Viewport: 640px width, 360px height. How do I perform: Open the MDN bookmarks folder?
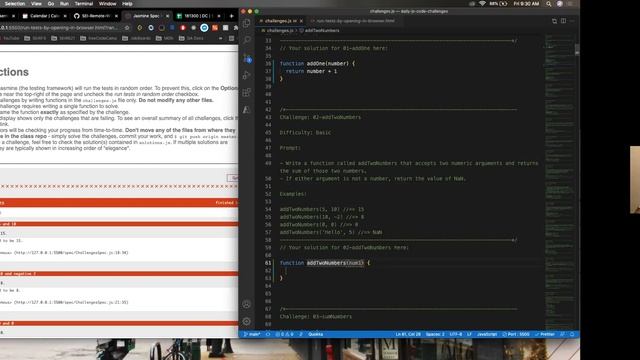pos(164,38)
